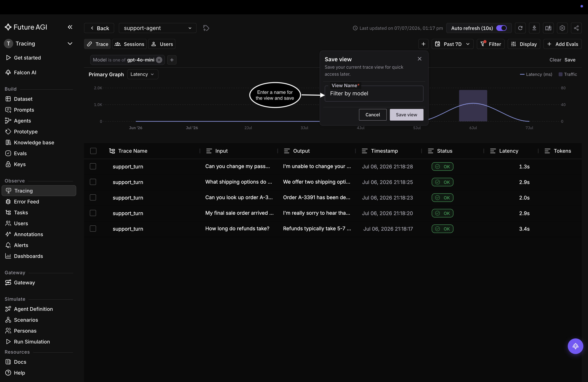This screenshot has height=382, width=588.
Task: Share the project via share icon
Action: [x=576, y=28]
